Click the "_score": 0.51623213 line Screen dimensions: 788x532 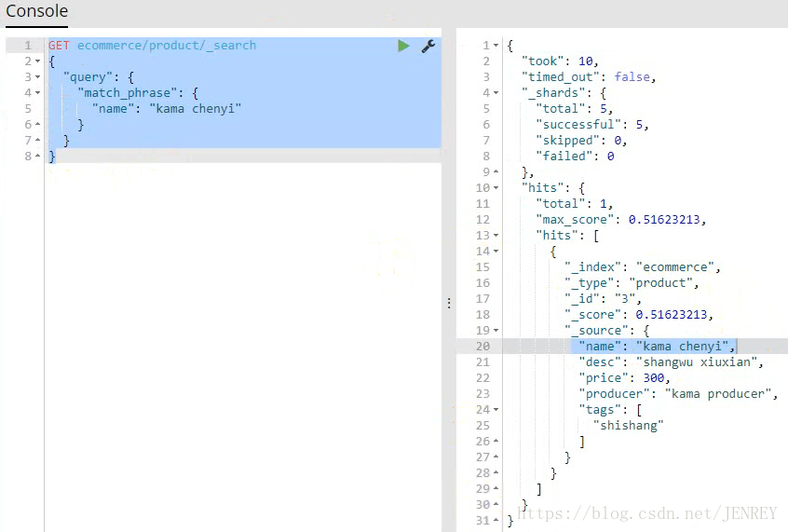click(x=639, y=314)
